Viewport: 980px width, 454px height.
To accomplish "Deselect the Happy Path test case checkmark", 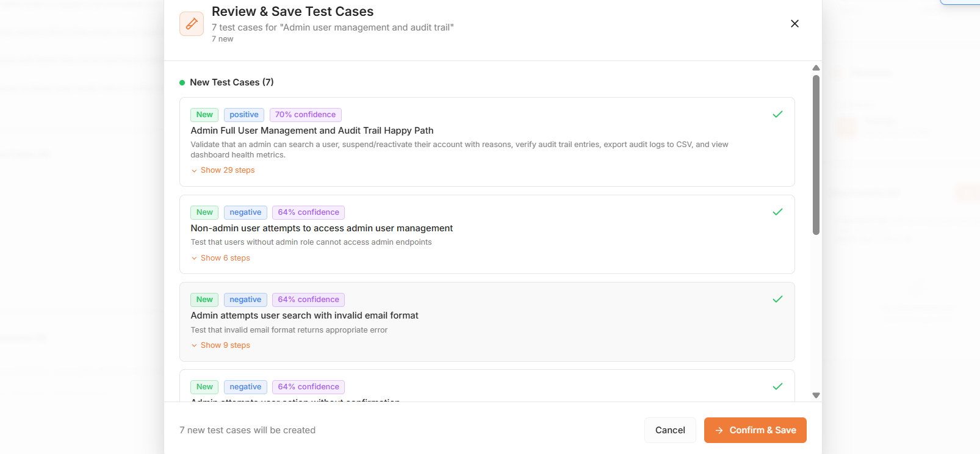I will click(x=777, y=114).
